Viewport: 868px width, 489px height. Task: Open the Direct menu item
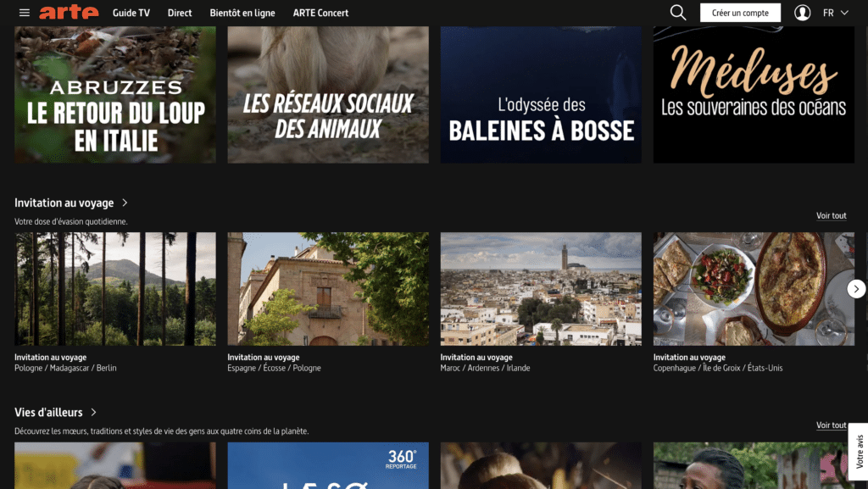[x=180, y=13]
